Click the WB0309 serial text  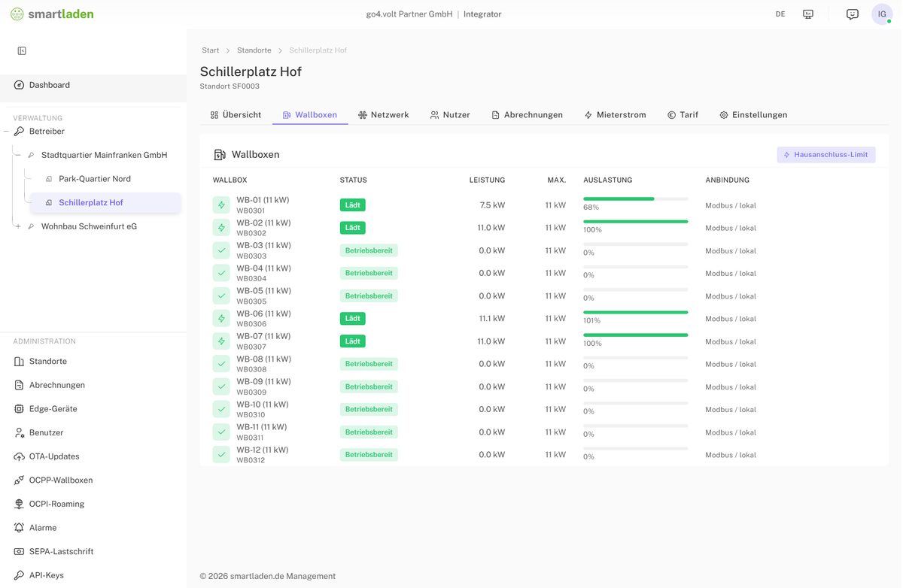pyautogui.click(x=251, y=393)
